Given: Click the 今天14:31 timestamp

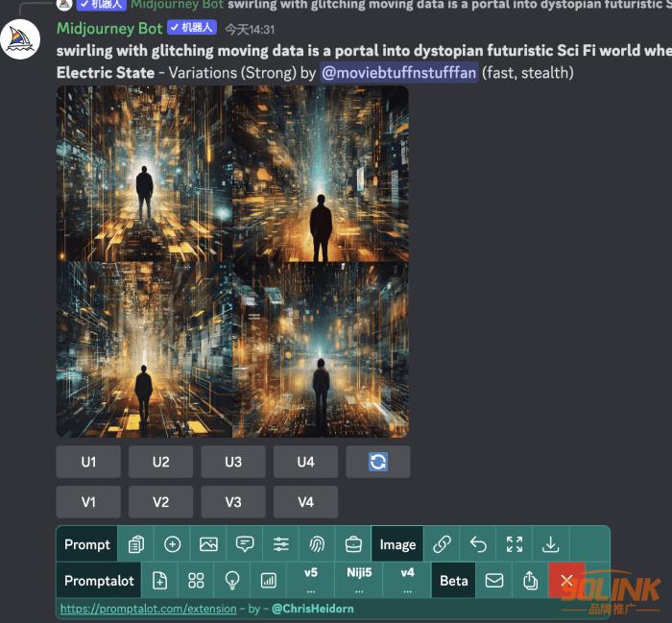Looking at the screenshot, I should [x=250, y=30].
